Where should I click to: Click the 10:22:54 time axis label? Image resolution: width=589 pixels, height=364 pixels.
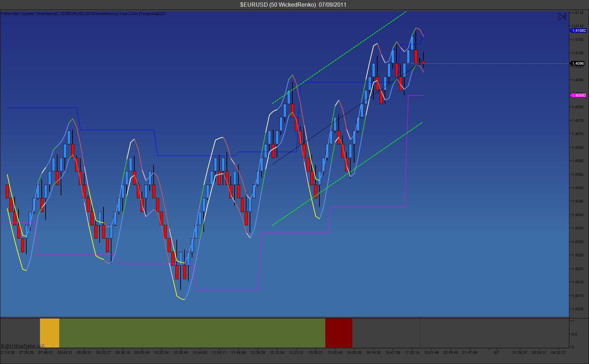(161, 352)
